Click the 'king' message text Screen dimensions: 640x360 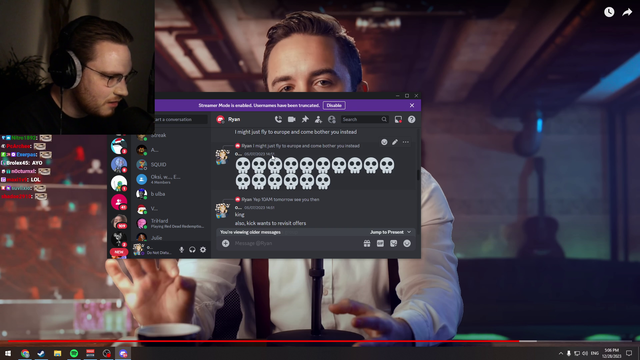point(240,214)
